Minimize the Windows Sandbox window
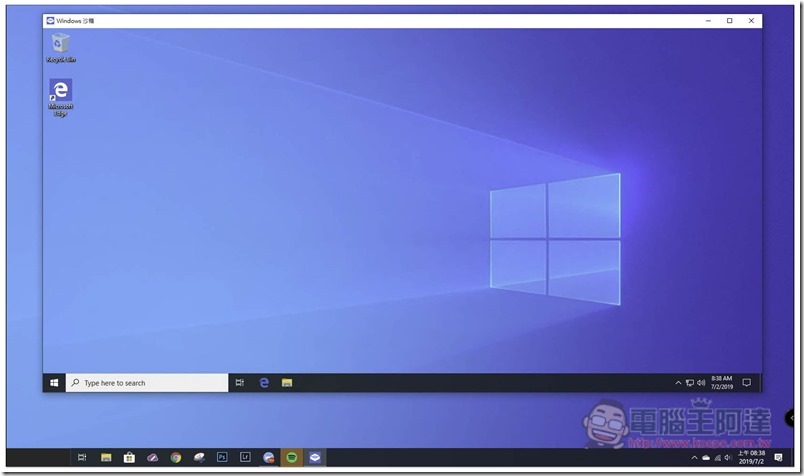Image resolution: width=804 pixels, height=476 pixels. click(708, 21)
